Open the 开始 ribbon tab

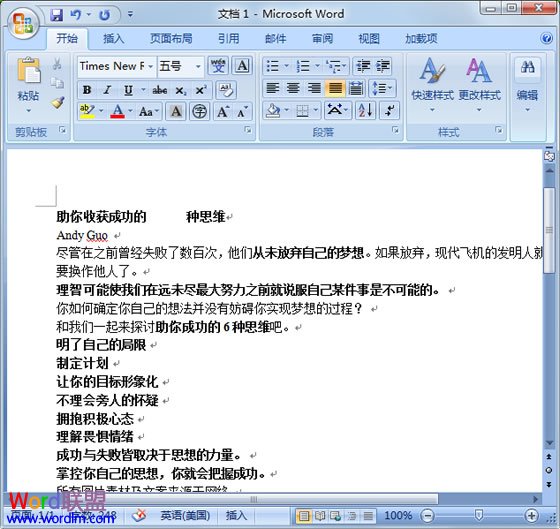point(67,38)
